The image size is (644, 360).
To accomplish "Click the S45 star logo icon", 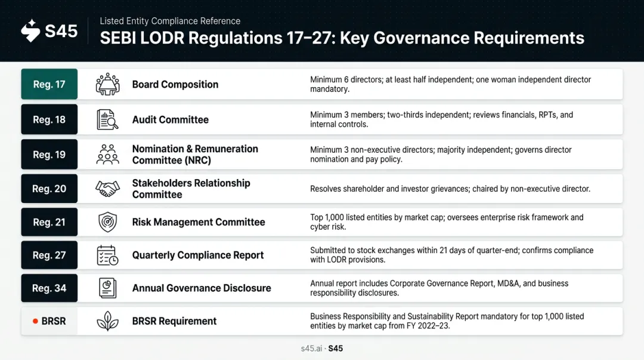I will pyautogui.click(x=31, y=31).
